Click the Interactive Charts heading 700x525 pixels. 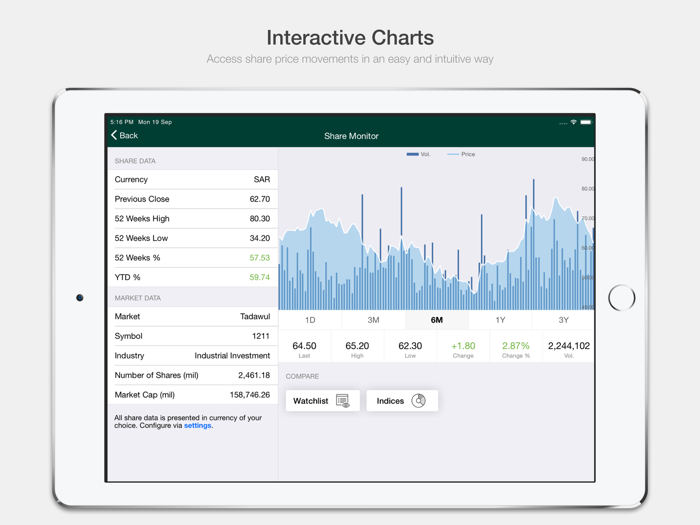(350, 38)
